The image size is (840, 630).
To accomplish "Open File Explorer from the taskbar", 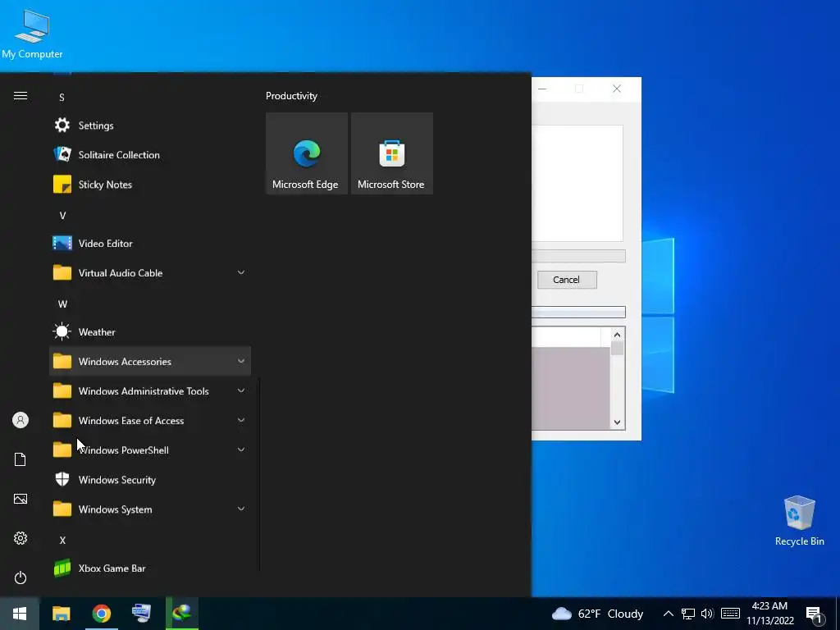I will tap(61, 614).
